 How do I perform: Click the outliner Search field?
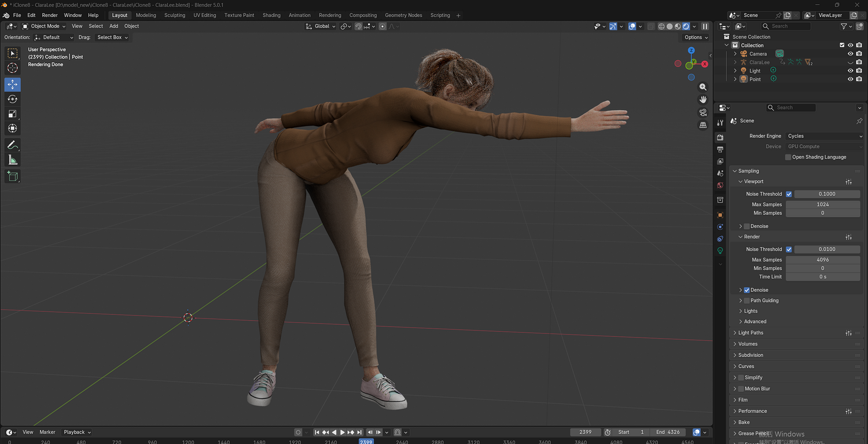[x=786, y=26]
